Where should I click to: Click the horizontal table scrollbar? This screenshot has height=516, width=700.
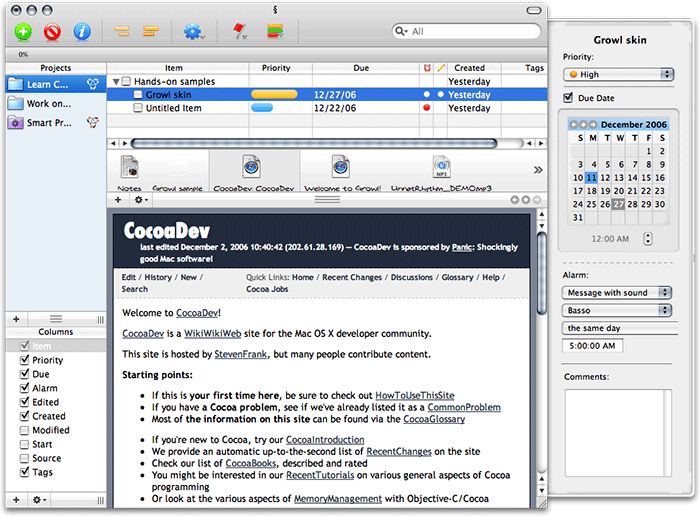click(x=314, y=143)
